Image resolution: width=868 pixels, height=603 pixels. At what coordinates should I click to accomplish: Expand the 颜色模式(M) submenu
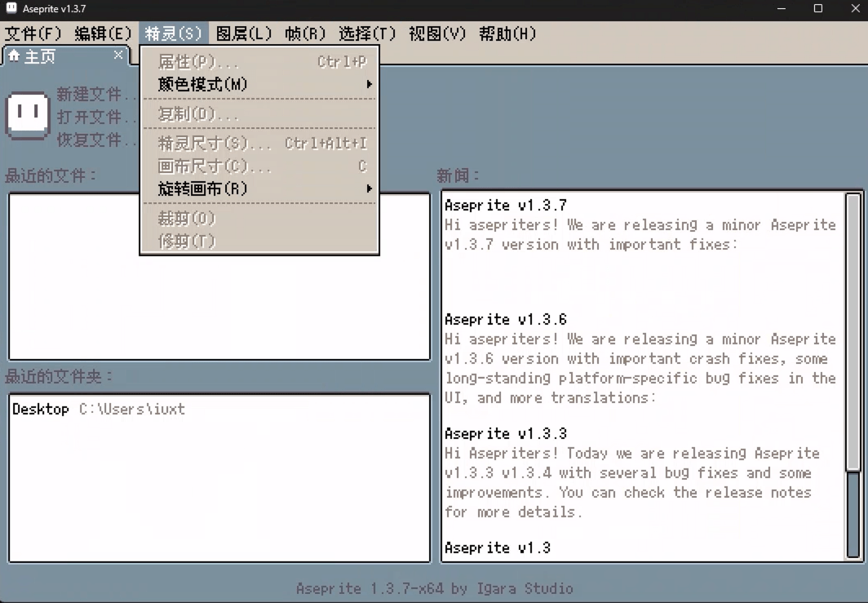click(259, 84)
